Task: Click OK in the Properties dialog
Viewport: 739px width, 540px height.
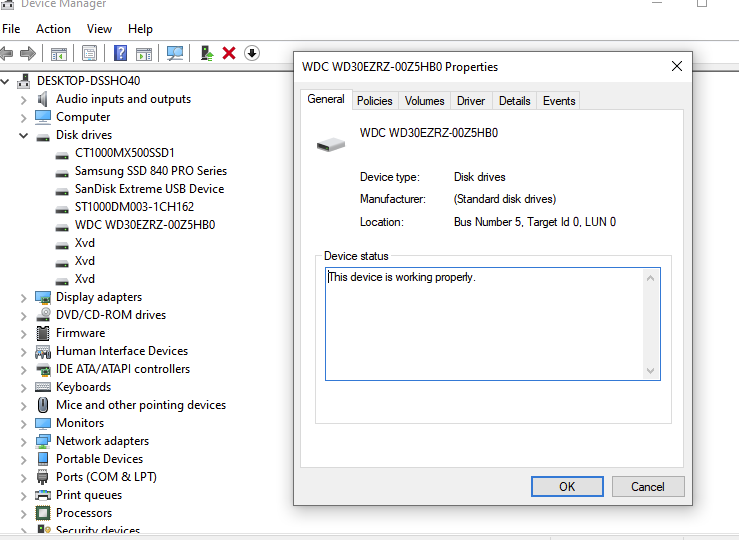Action: 567,486
